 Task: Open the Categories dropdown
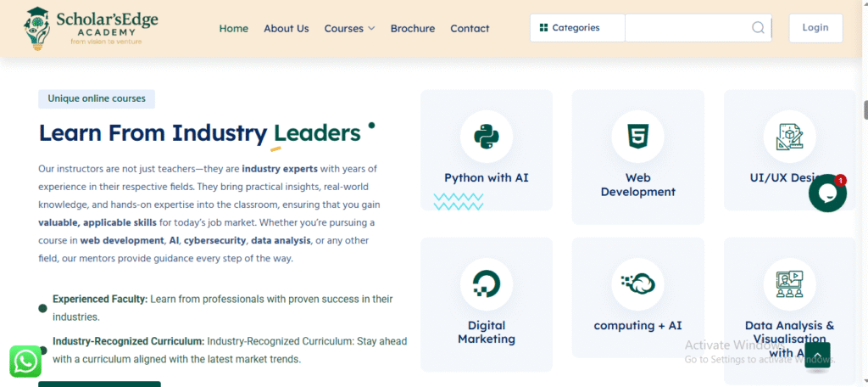577,28
